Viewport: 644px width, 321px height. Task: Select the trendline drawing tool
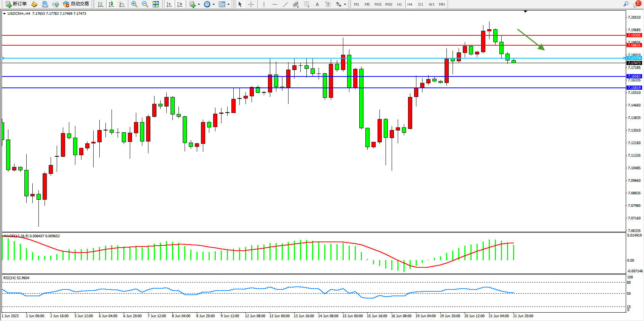[285, 4]
